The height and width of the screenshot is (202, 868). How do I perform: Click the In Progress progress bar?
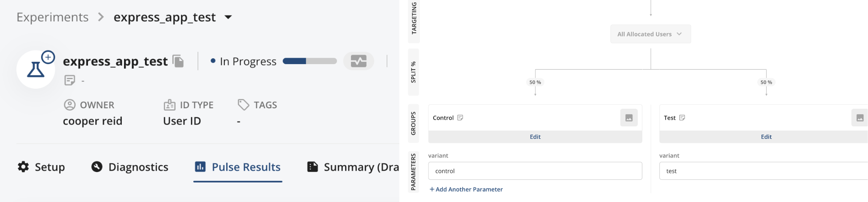click(310, 61)
